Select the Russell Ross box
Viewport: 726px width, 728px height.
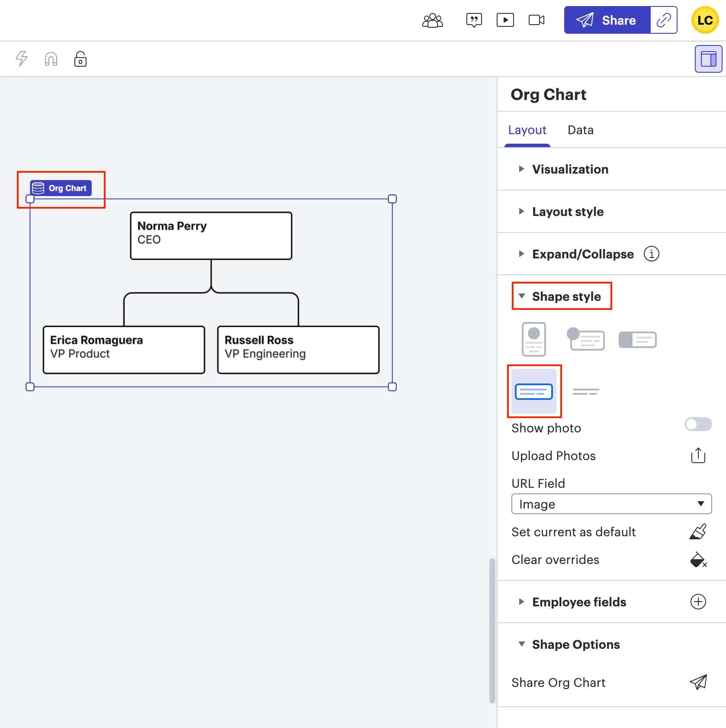click(299, 350)
